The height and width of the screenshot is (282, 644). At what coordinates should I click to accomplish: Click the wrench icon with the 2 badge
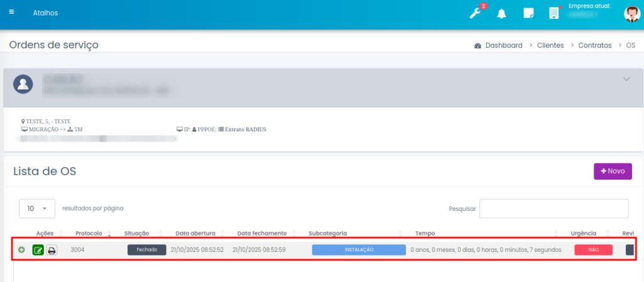(476, 13)
